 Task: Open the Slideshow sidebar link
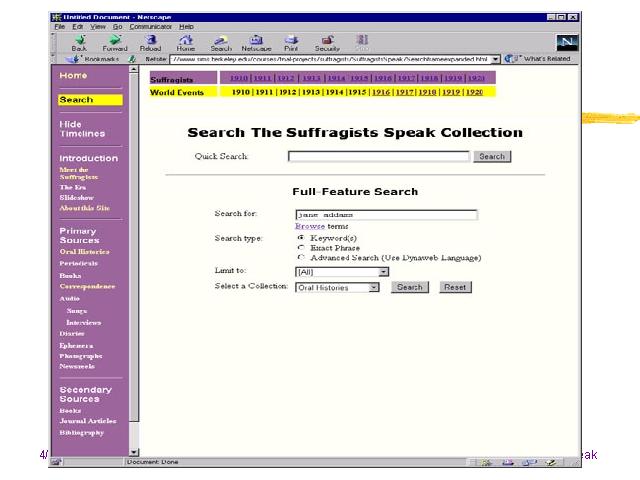(x=77, y=198)
